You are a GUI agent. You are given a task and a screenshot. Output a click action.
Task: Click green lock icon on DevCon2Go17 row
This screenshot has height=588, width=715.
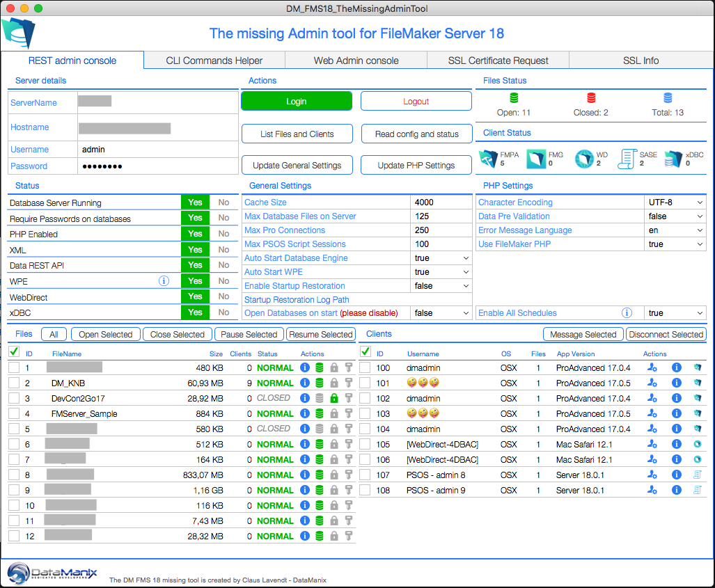coord(334,399)
